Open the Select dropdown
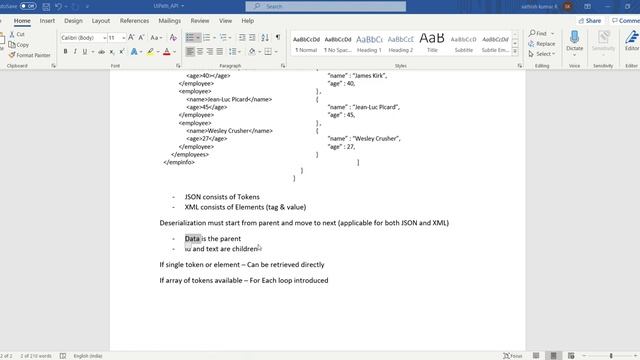Viewport: 640px width, 360px height. [x=542, y=54]
